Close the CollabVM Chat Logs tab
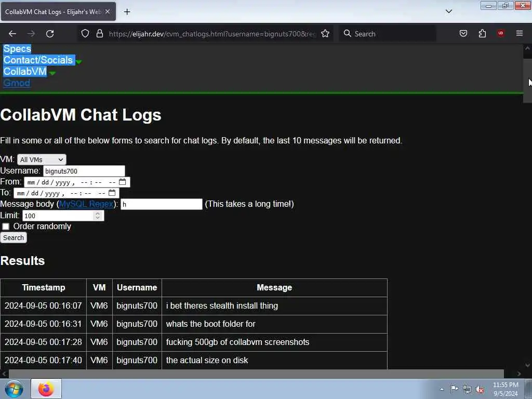 point(108,11)
